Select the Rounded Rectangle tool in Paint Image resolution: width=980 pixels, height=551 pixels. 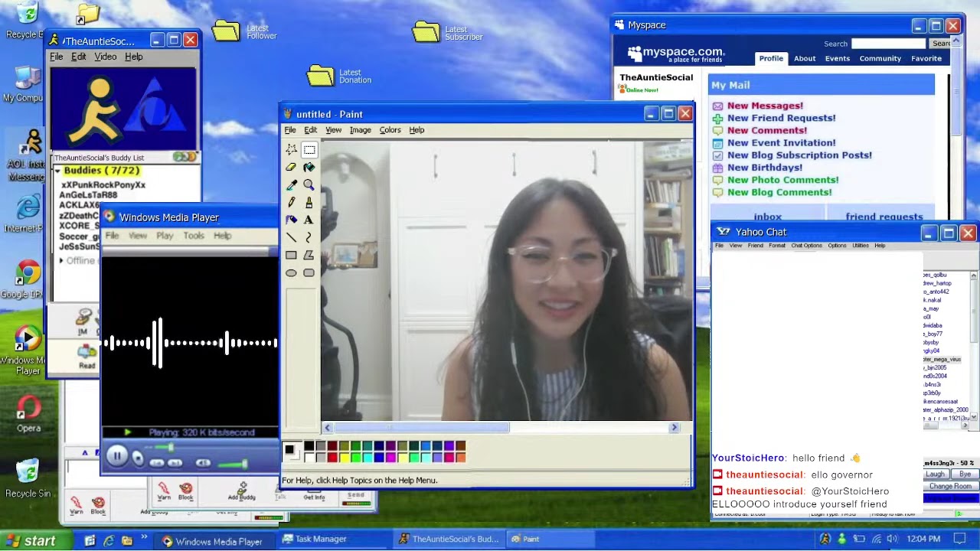309,273
